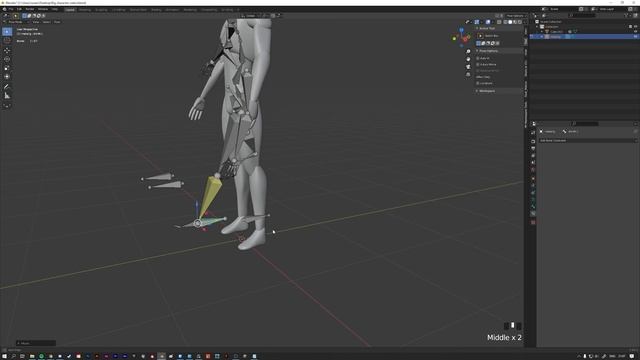640x360 pixels.
Task: Open the World properties tab
Action: (533, 170)
